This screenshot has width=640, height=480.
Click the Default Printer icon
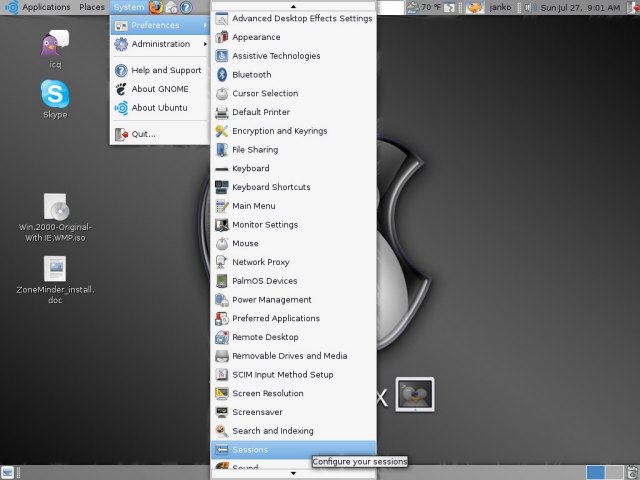point(222,112)
